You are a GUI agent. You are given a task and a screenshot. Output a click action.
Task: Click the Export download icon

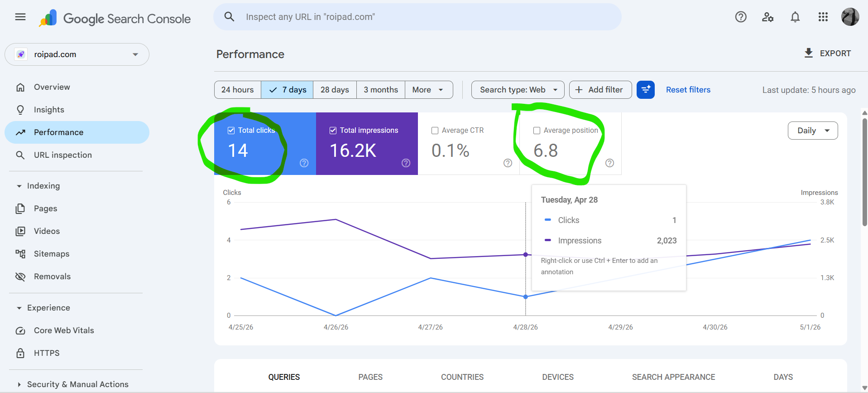click(x=809, y=53)
